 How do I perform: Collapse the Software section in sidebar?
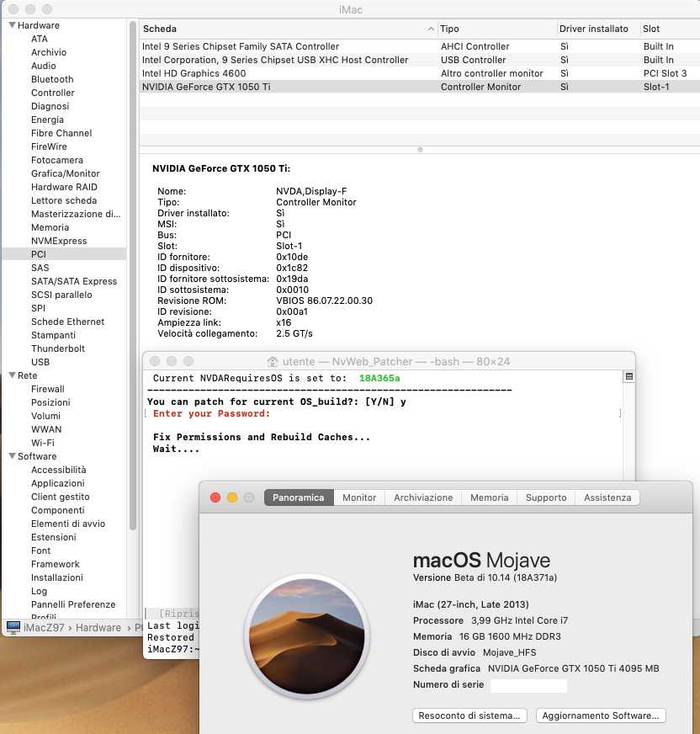coord(12,456)
